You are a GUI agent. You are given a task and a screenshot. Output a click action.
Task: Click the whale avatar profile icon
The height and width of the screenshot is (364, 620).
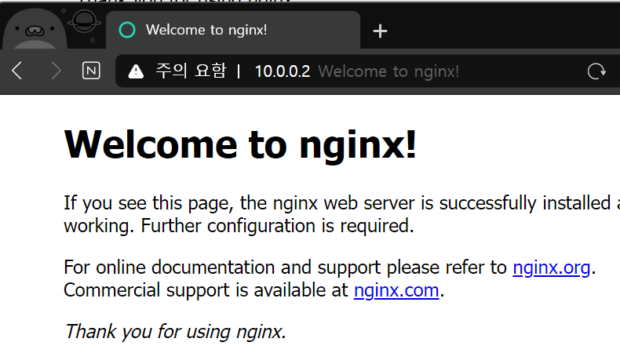tap(35, 30)
